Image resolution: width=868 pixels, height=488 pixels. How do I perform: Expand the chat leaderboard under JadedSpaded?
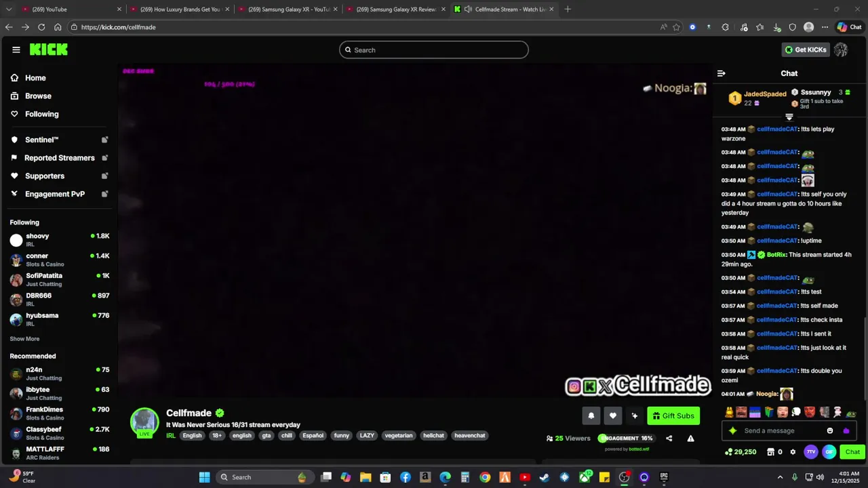(789, 117)
